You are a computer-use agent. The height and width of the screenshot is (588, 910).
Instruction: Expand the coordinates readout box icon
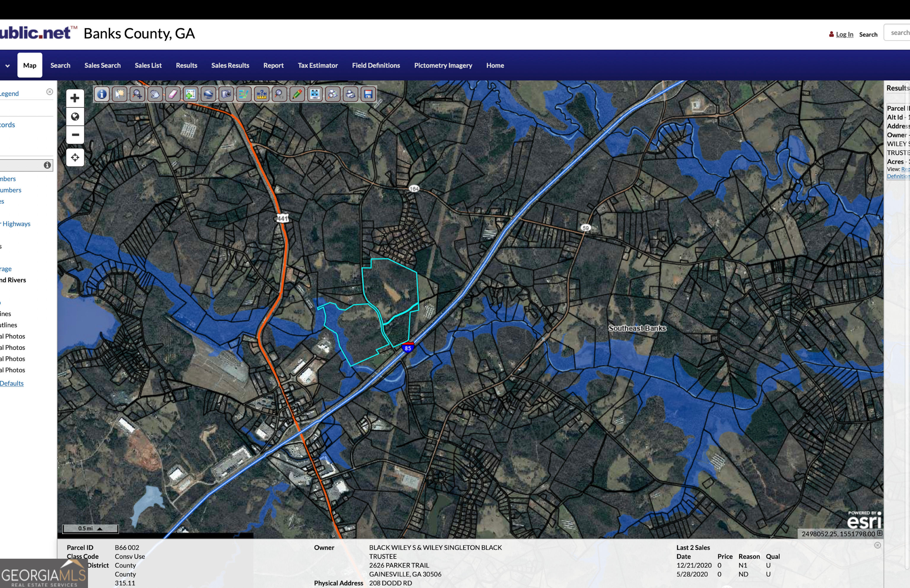tap(879, 533)
